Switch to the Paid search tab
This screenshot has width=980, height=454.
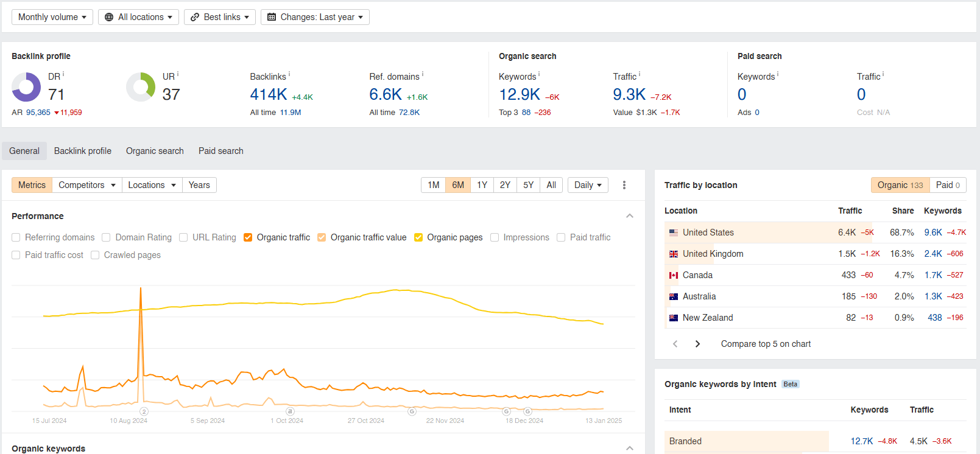pyautogui.click(x=221, y=151)
